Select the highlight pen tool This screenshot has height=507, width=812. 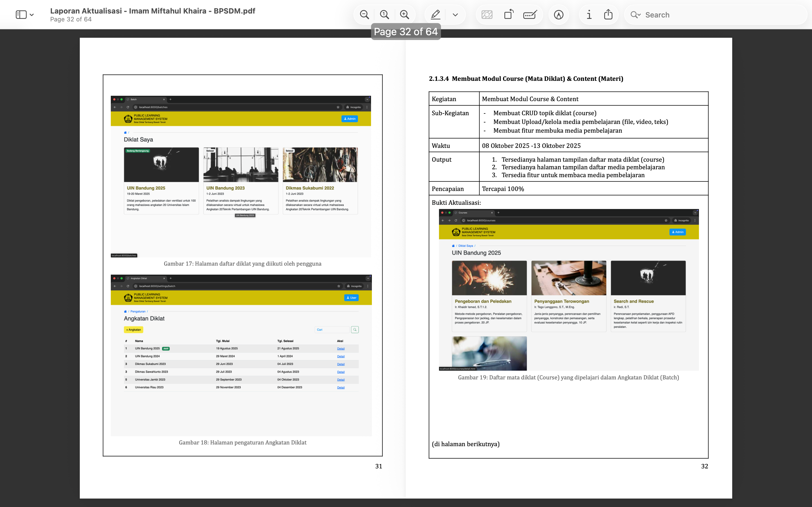tap(435, 15)
